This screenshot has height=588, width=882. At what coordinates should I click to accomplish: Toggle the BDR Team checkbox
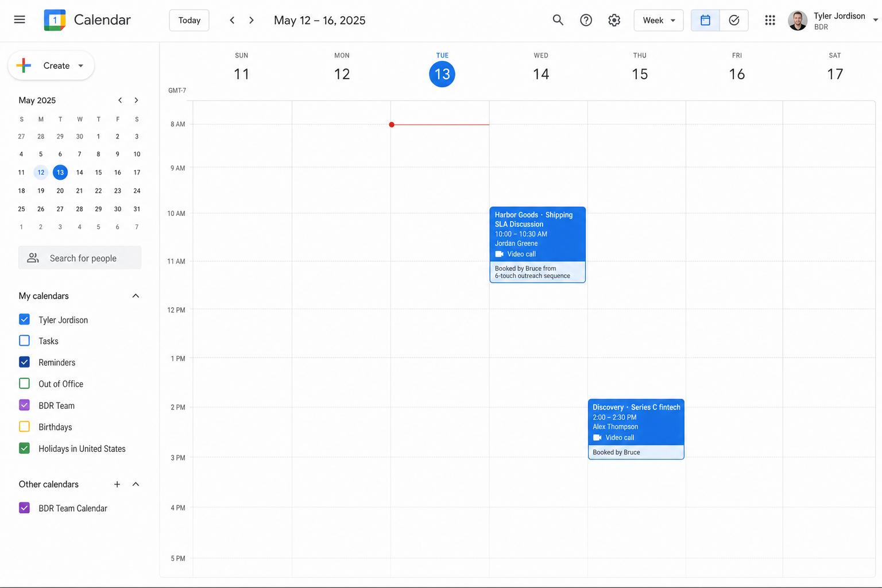24,405
